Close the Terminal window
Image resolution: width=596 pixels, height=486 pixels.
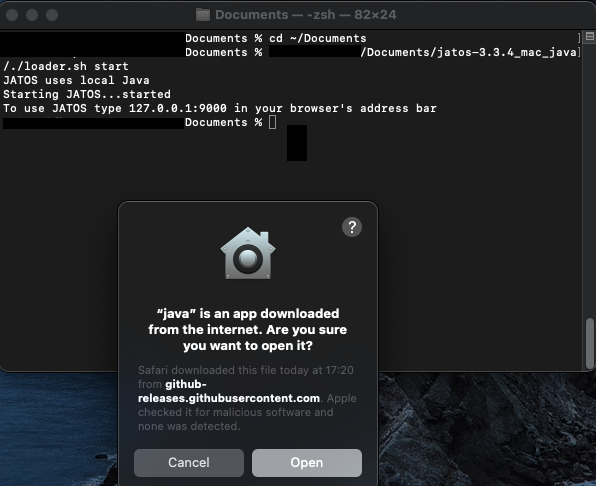click(x=12, y=15)
